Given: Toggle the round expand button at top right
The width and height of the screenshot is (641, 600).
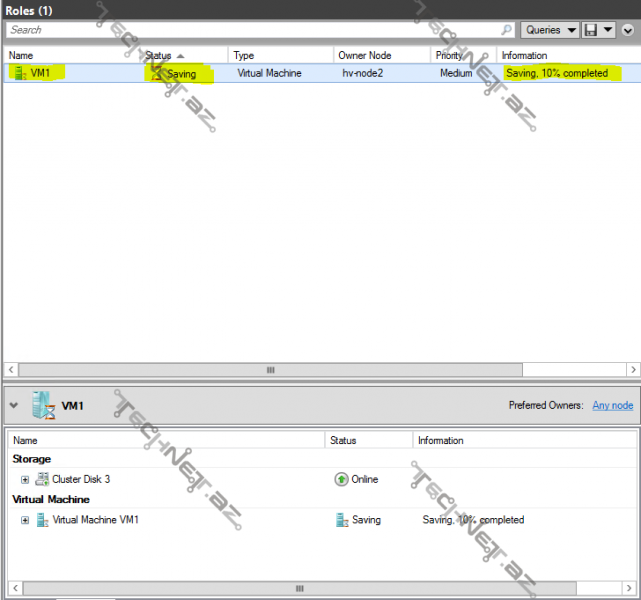Looking at the screenshot, I should pyautogui.click(x=628, y=30).
